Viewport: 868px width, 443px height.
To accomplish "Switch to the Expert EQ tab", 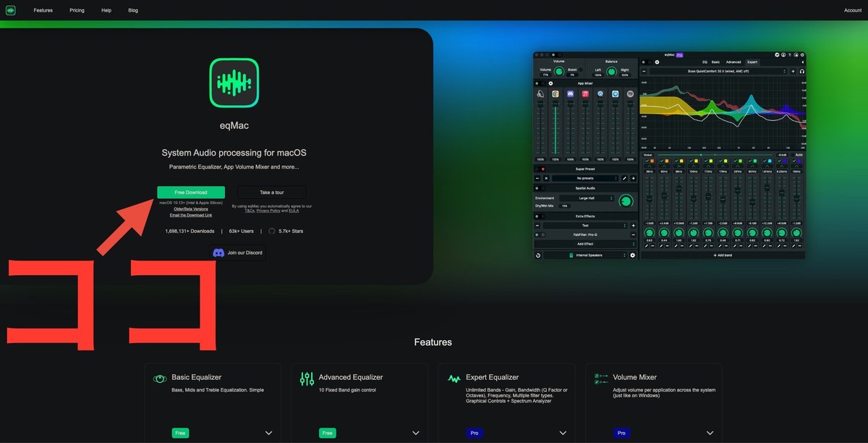I will click(x=752, y=63).
